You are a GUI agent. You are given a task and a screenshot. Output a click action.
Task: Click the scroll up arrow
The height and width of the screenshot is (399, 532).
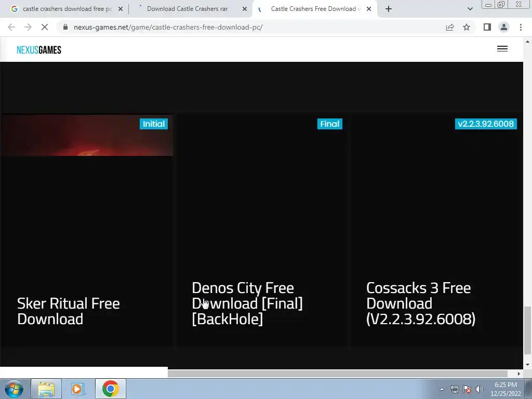click(527, 42)
